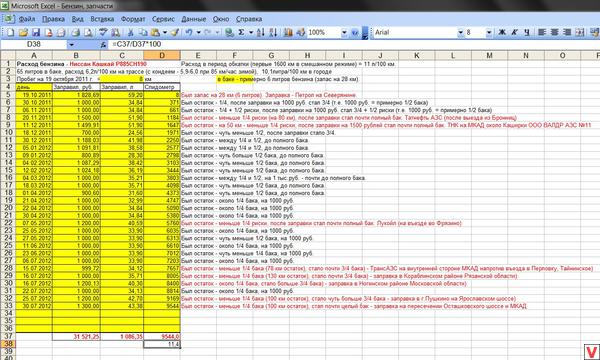
Task: Undo the last action
Action: 189,33
